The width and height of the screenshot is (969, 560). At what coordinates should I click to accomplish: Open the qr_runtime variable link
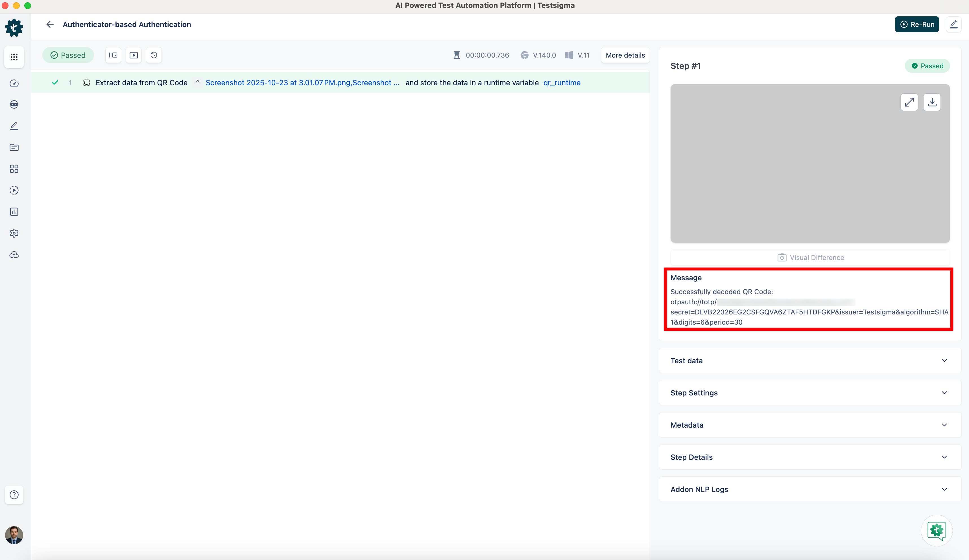tap(561, 83)
